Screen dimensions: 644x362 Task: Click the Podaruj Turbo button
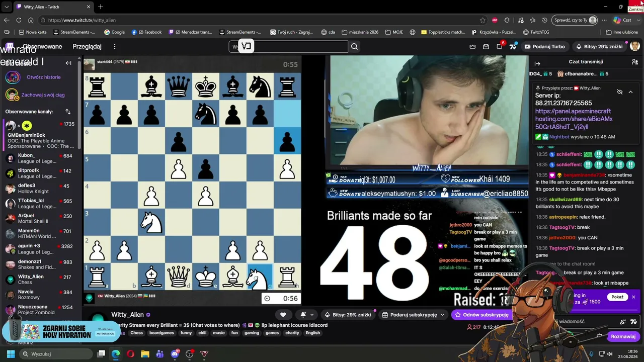544,47
